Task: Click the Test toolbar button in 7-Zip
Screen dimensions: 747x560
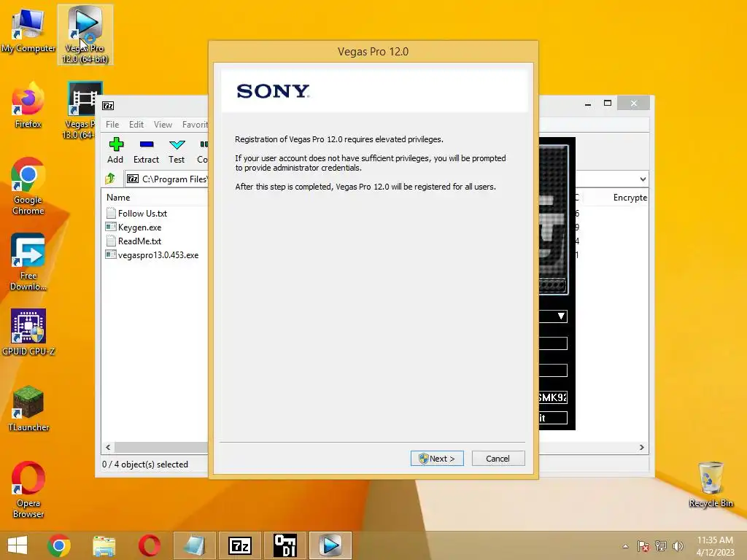Action: [177, 150]
